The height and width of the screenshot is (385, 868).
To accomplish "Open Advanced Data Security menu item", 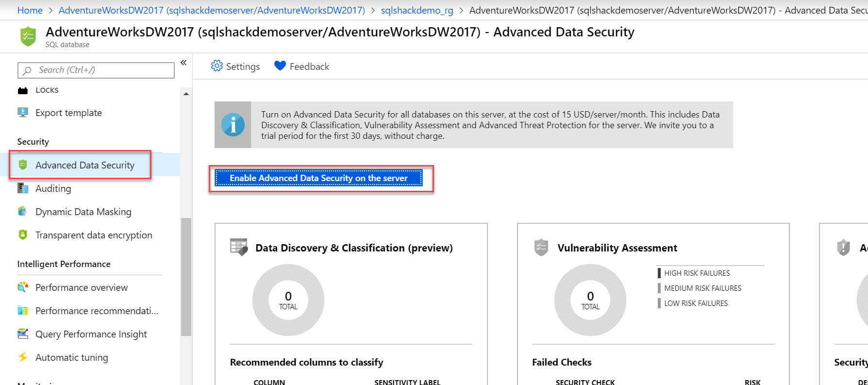I will [x=84, y=165].
